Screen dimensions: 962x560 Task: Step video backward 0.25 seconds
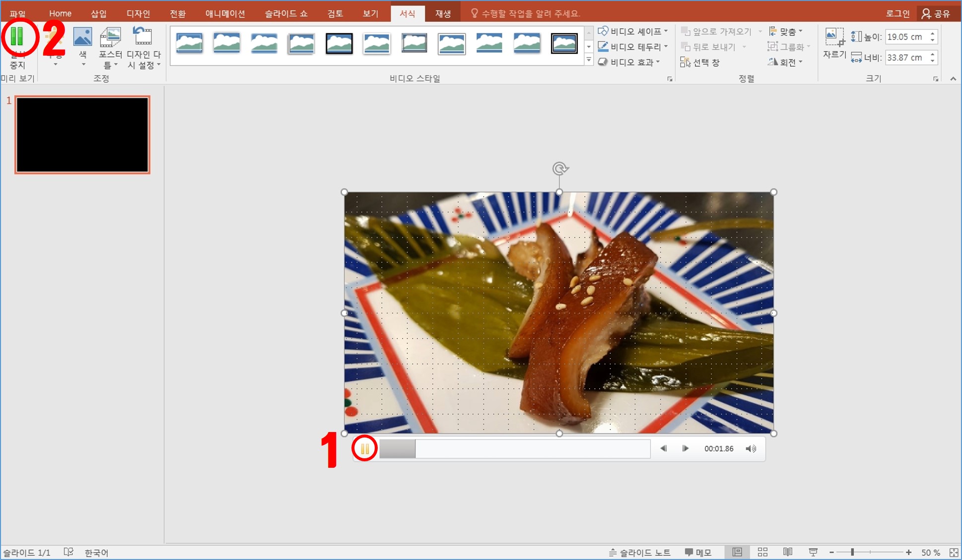(664, 449)
